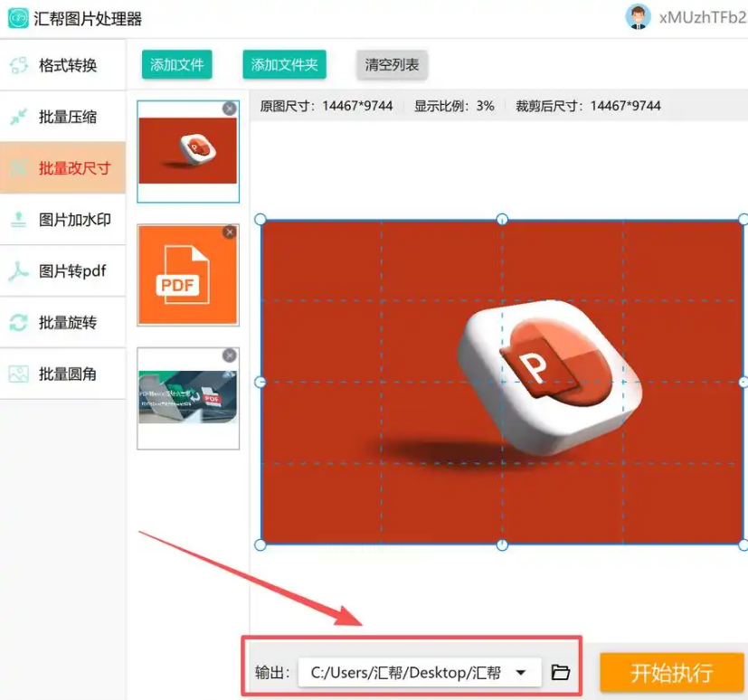Switch to 格式转换 menu item

62,65
